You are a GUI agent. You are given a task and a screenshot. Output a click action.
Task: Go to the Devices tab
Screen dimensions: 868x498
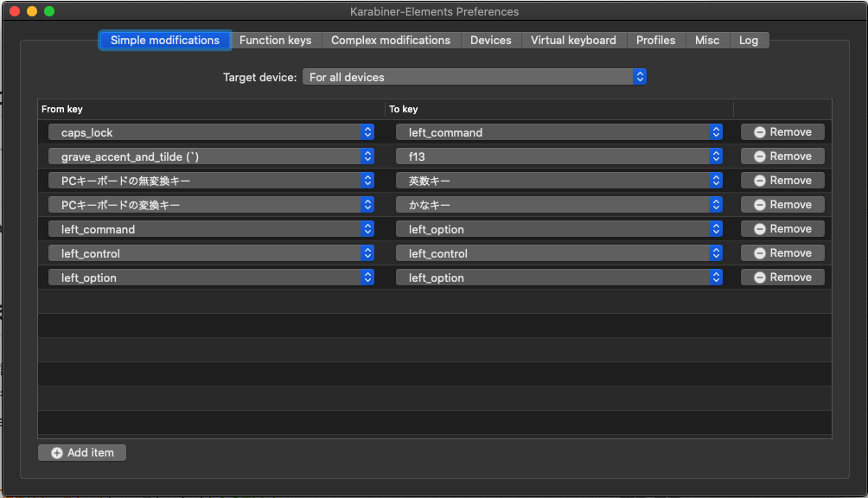(490, 41)
